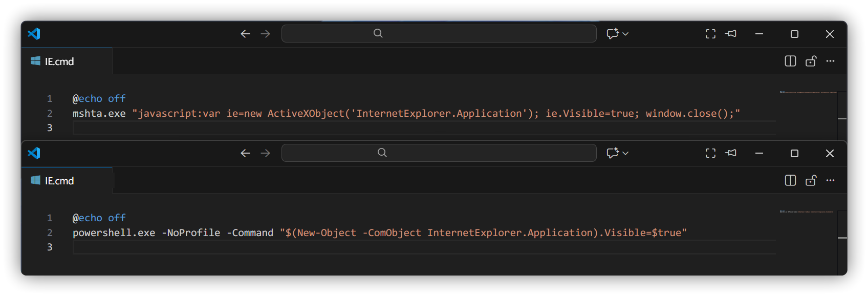The image size is (868, 296).
Task: Go back using the arrow in the PowerShell window
Action: pos(245,153)
